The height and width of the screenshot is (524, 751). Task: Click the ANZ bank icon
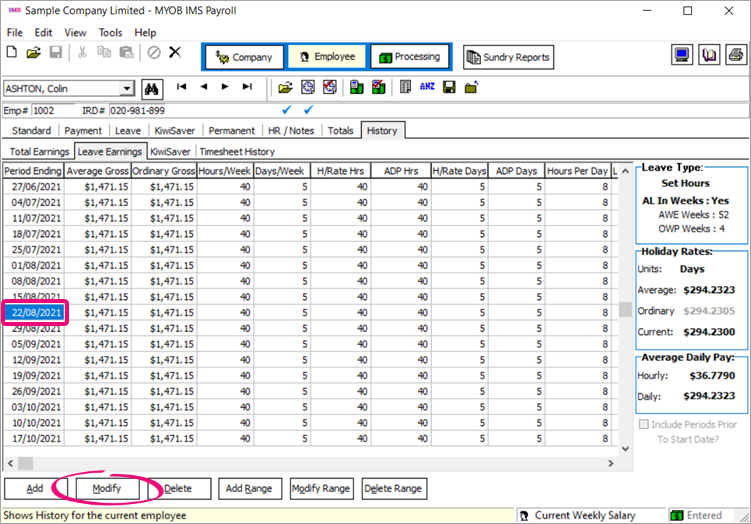click(x=428, y=88)
